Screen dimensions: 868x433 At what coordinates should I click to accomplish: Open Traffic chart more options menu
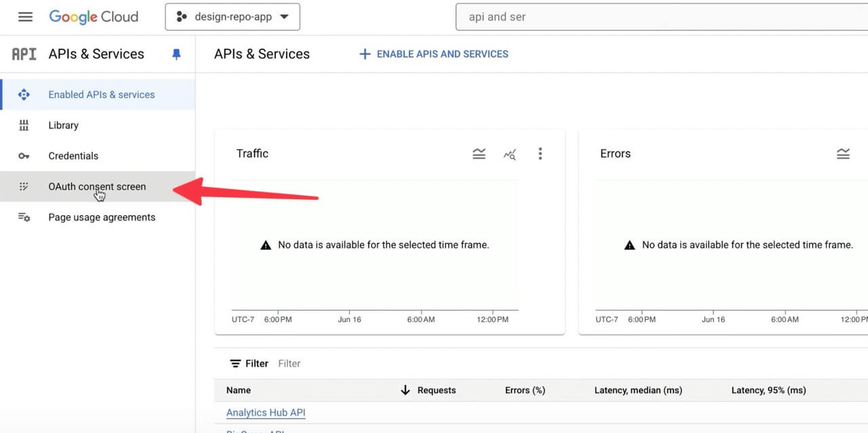click(540, 154)
